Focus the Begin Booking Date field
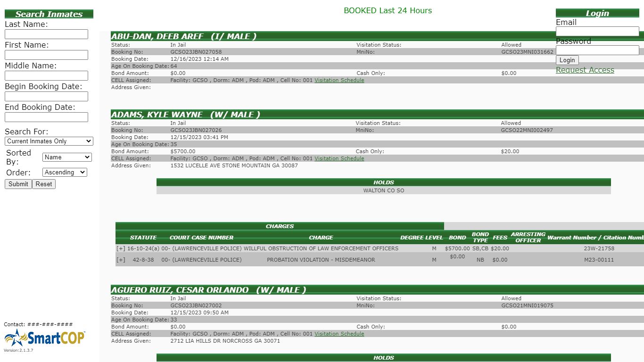 pyautogui.click(x=46, y=96)
